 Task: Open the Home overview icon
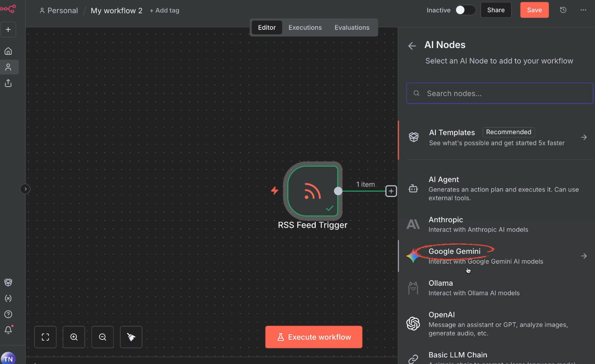click(x=8, y=51)
